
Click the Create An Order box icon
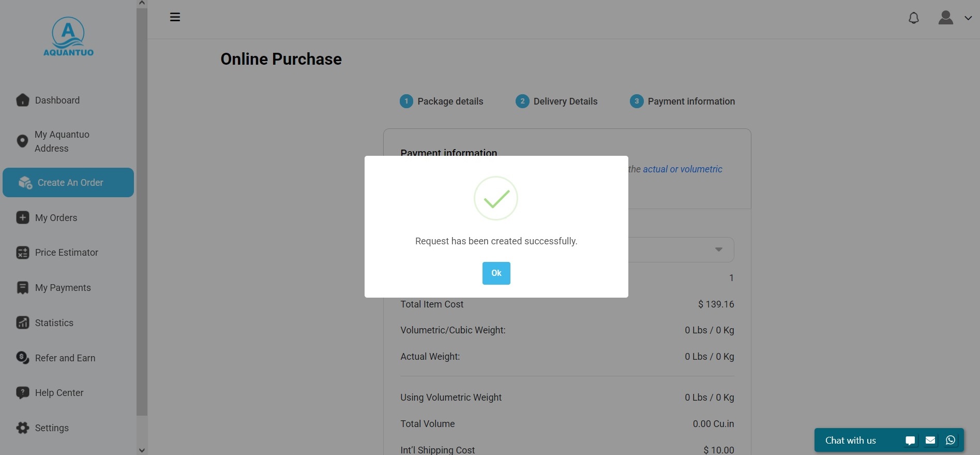coord(25,182)
